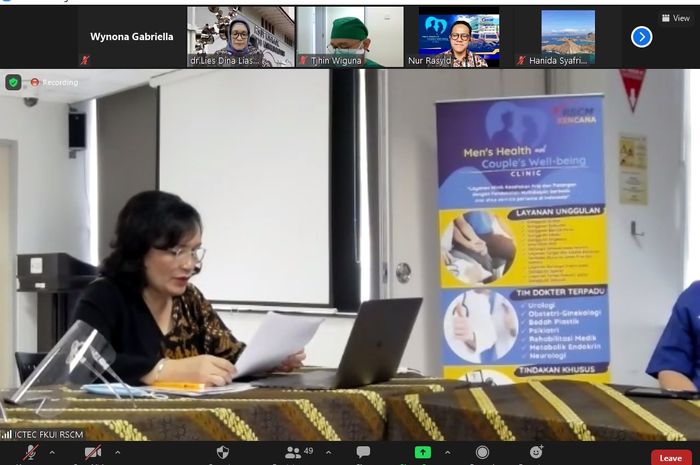The width and height of the screenshot is (700, 465).
Task: Select Tjhin Wiguna's video thumbnail
Action: pos(350,37)
